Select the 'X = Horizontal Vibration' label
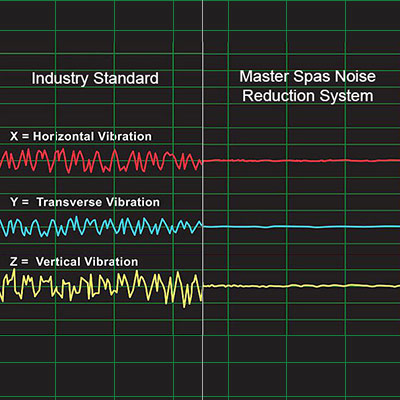This screenshot has width=400, height=400. (81, 136)
